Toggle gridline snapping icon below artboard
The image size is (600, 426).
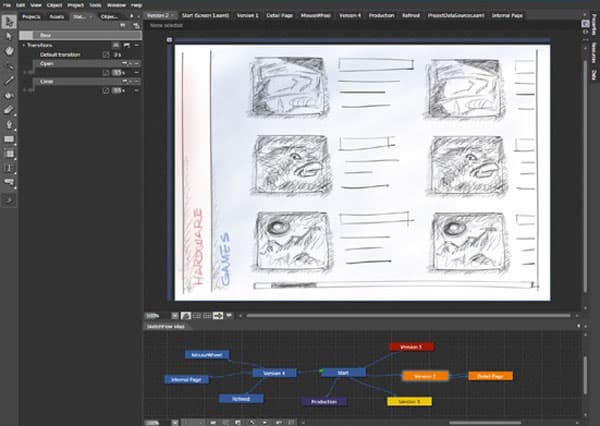click(207, 316)
